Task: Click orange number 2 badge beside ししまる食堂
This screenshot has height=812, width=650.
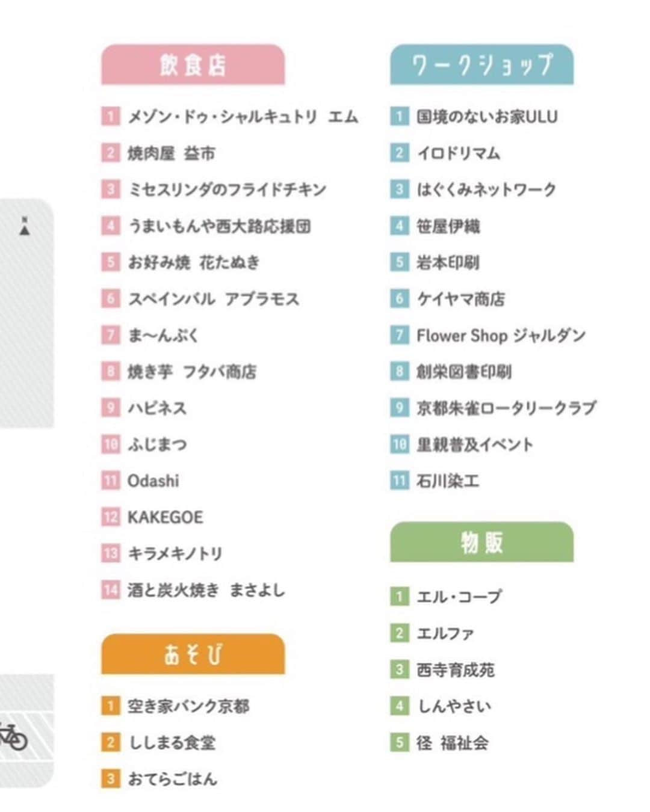Action: (110, 742)
